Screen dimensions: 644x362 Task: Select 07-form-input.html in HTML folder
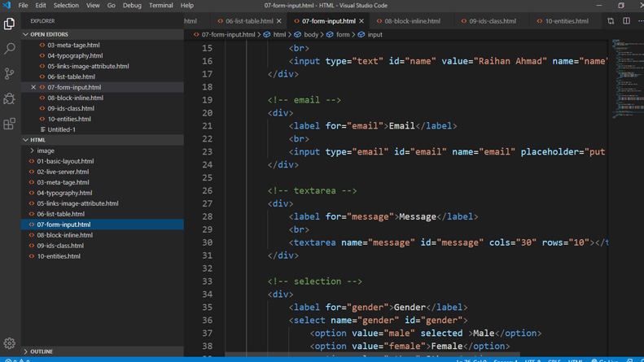coord(103,225)
